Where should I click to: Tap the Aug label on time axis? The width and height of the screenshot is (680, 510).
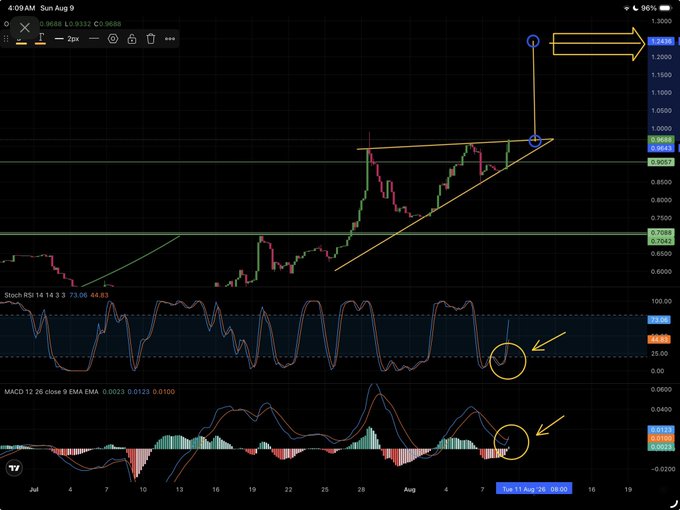click(409, 489)
